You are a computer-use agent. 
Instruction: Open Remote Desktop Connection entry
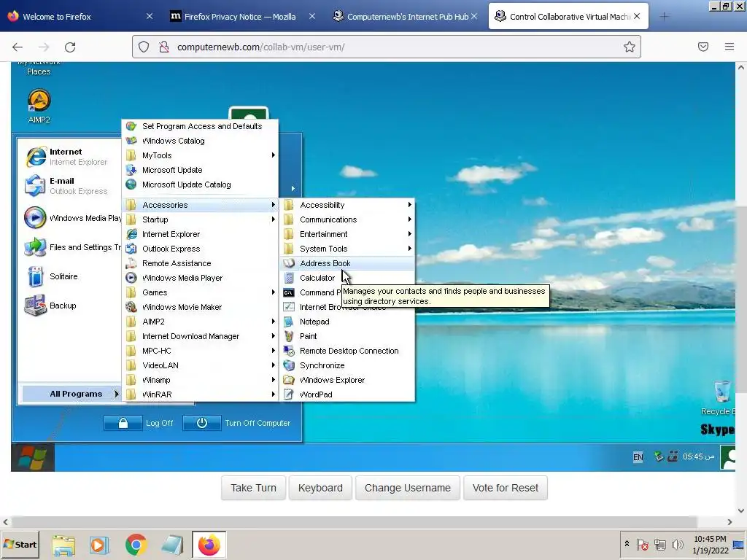347,351
